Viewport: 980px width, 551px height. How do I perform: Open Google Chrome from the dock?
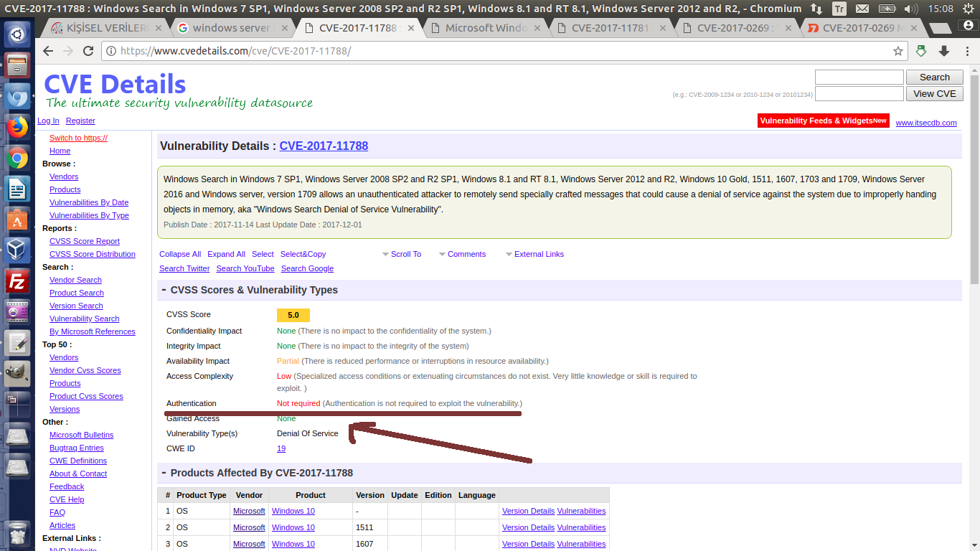pyautogui.click(x=17, y=159)
